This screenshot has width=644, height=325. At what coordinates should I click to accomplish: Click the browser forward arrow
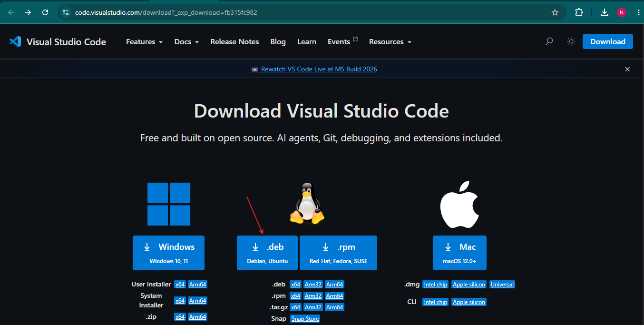click(x=28, y=12)
